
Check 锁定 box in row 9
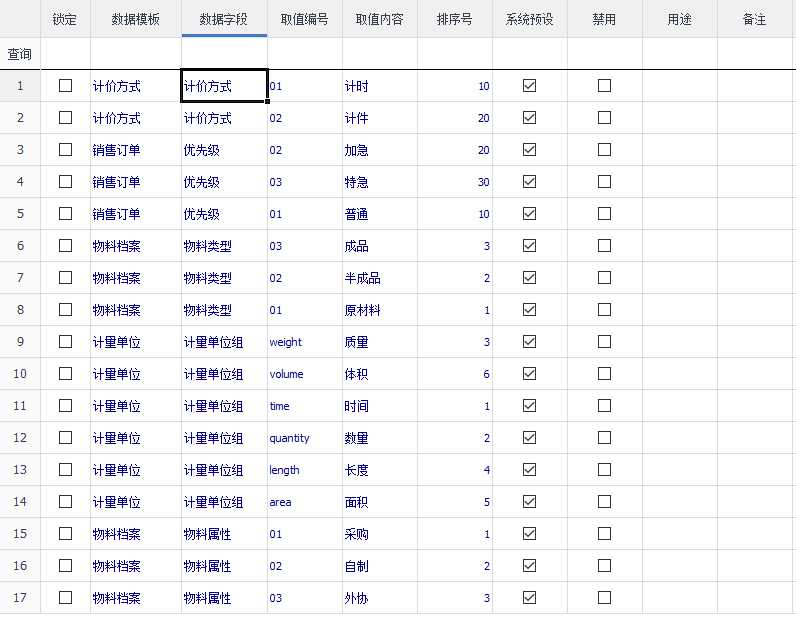pos(65,341)
